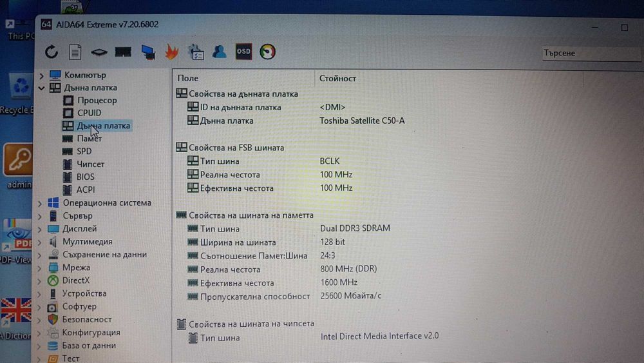
Task: Click the Toshiba Satellite C50-A value
Action: (x=362, y=121)
